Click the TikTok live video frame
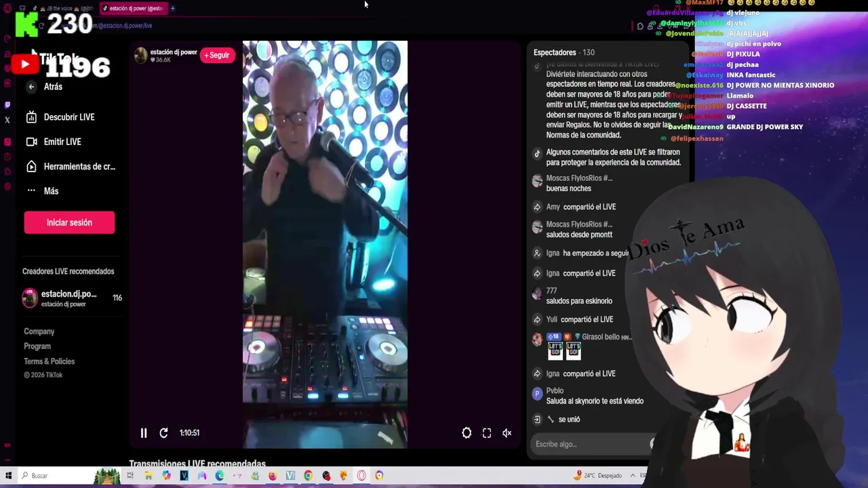The width and height of the screenshot is (868, 488). (325, 244)
